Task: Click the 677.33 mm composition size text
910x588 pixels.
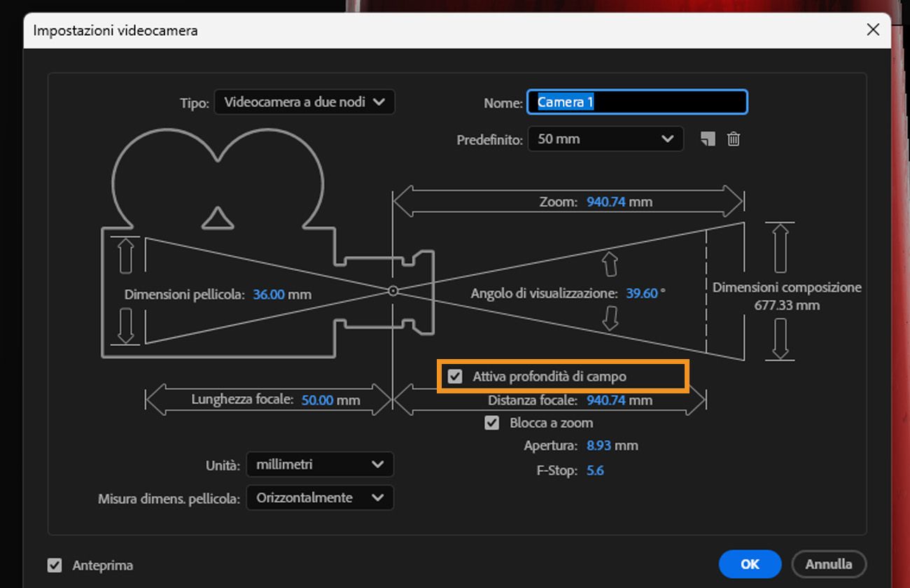Action: tap(787, 305)
